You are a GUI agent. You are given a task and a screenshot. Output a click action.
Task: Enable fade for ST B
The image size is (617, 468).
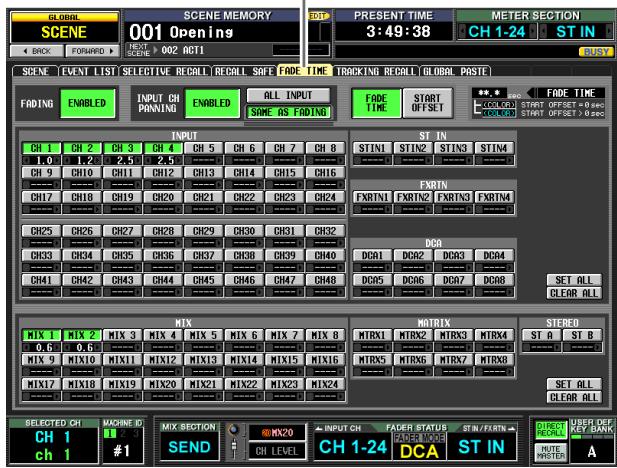tap(582, 335)
